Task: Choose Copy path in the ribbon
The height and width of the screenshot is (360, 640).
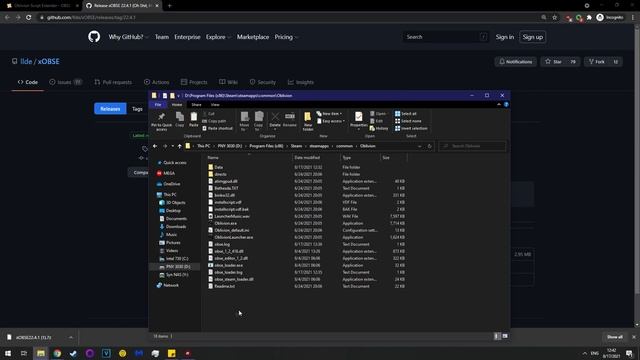Action: (x=214, y=121)
